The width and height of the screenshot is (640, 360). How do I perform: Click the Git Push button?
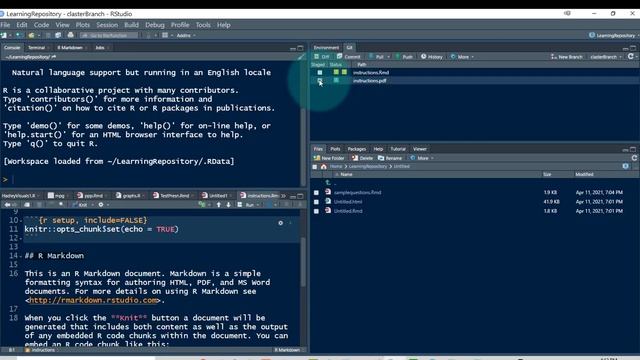[404, 57]
